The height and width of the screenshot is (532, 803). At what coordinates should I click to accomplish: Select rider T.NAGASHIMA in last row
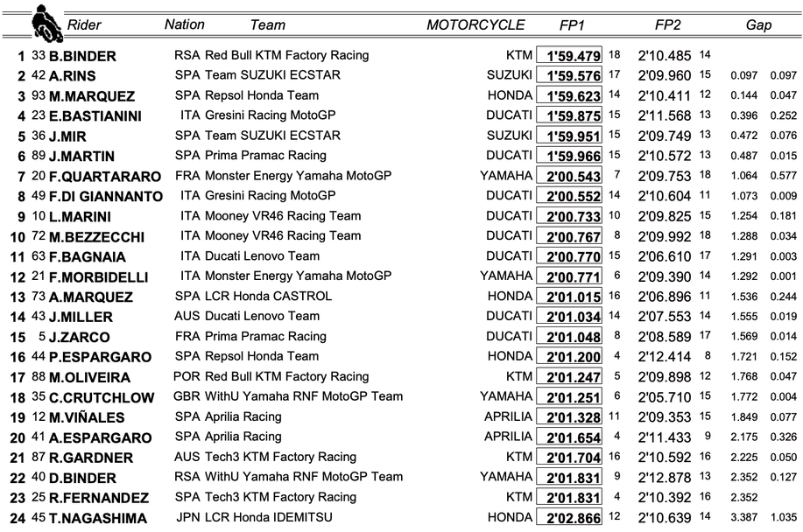(97, 519)
